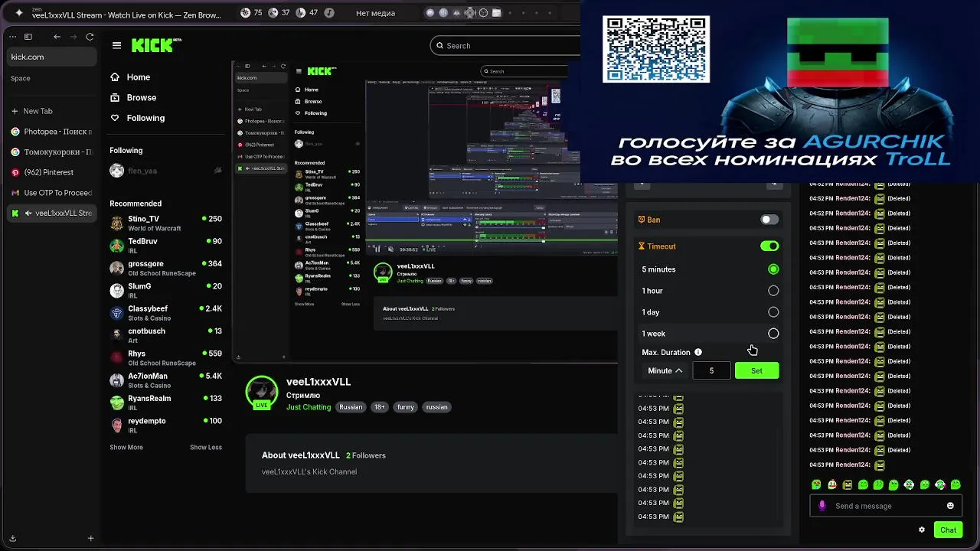Click the duration value field showing 5

tap(711, 370)
